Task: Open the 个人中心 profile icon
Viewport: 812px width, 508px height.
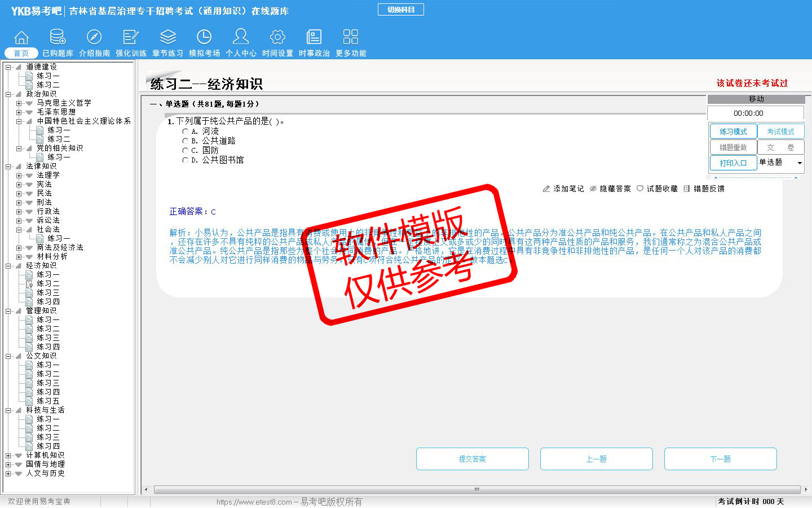Action: point(241,37)
